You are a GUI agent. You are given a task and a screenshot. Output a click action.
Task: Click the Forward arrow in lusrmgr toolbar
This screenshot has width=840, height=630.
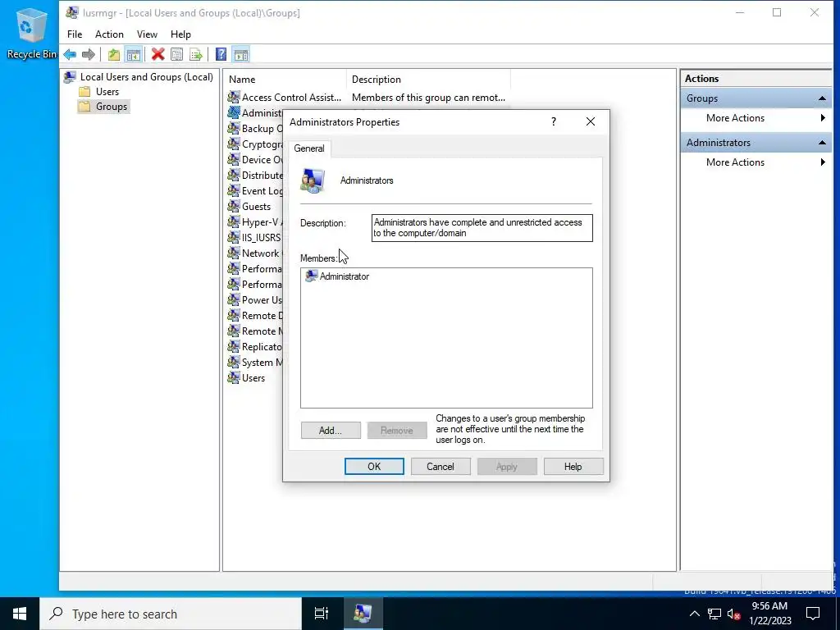(x=89, y=54)
